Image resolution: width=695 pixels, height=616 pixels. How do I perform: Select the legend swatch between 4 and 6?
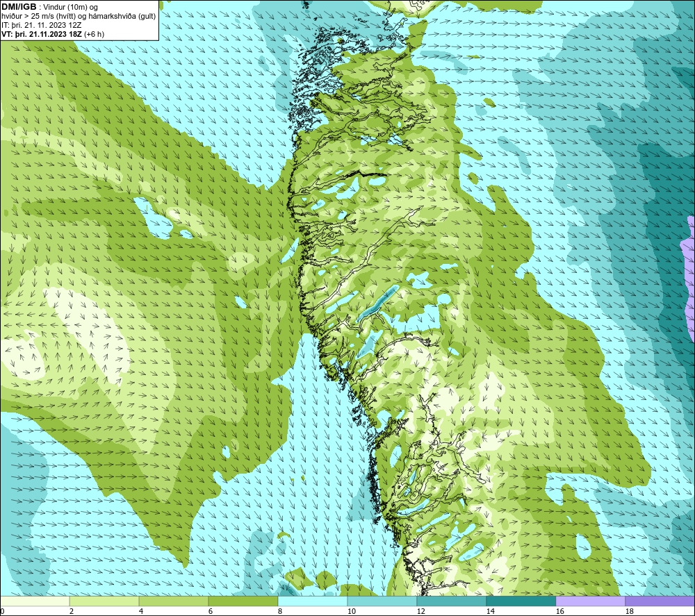click(x=174, y=601)
